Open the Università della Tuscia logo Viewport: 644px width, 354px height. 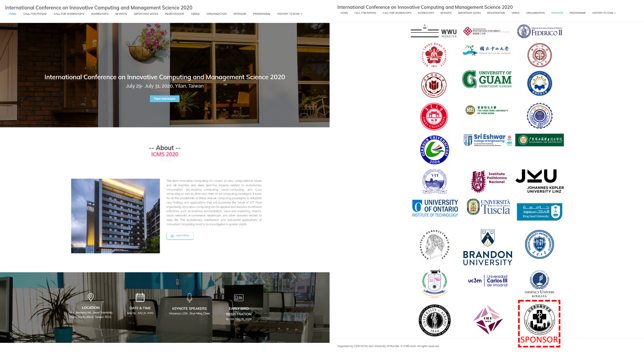coord(488,207)
